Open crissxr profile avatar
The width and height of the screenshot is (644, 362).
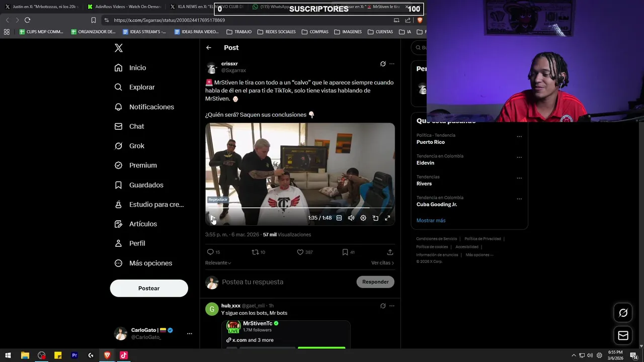point(212,68)
